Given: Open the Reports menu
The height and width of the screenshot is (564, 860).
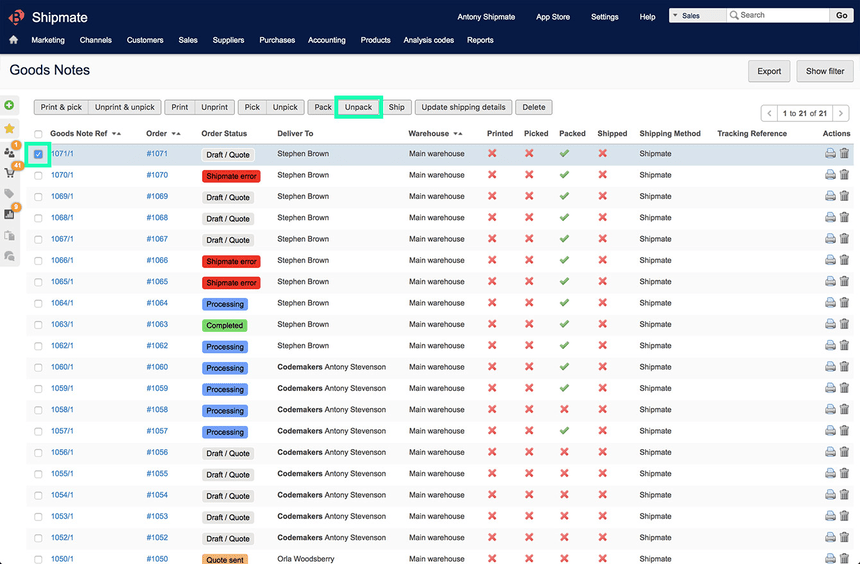Looking at the screenshot, I should 480,40.
